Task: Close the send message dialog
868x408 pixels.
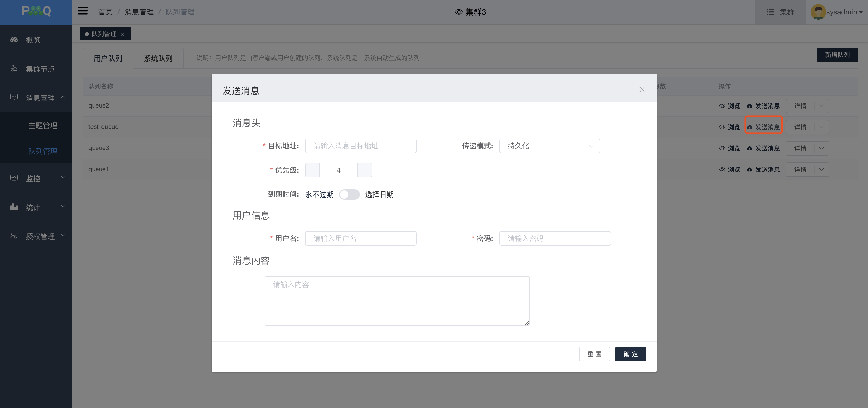Action: tap(642, 89)
